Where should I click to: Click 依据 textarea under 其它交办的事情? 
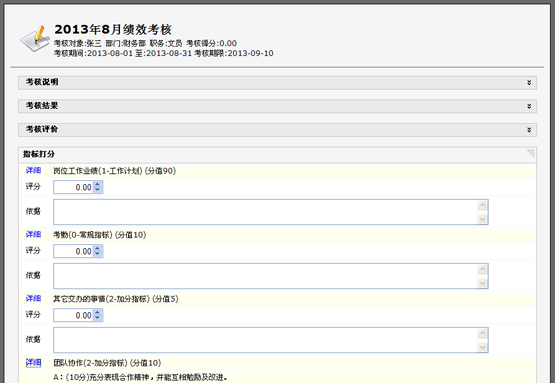271,340
